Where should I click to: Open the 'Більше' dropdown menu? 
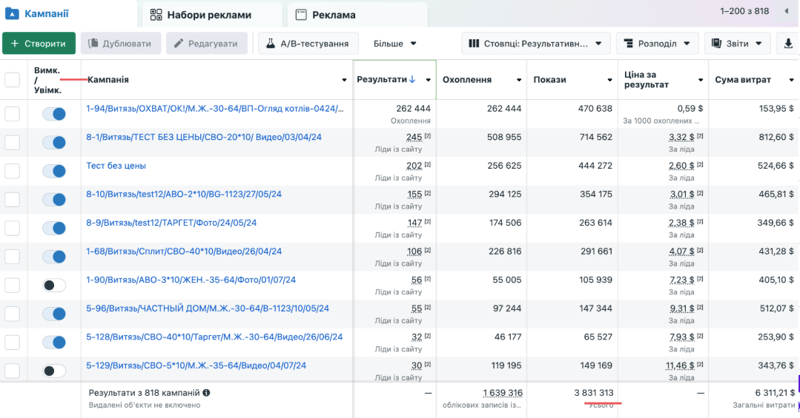(394, 44)
